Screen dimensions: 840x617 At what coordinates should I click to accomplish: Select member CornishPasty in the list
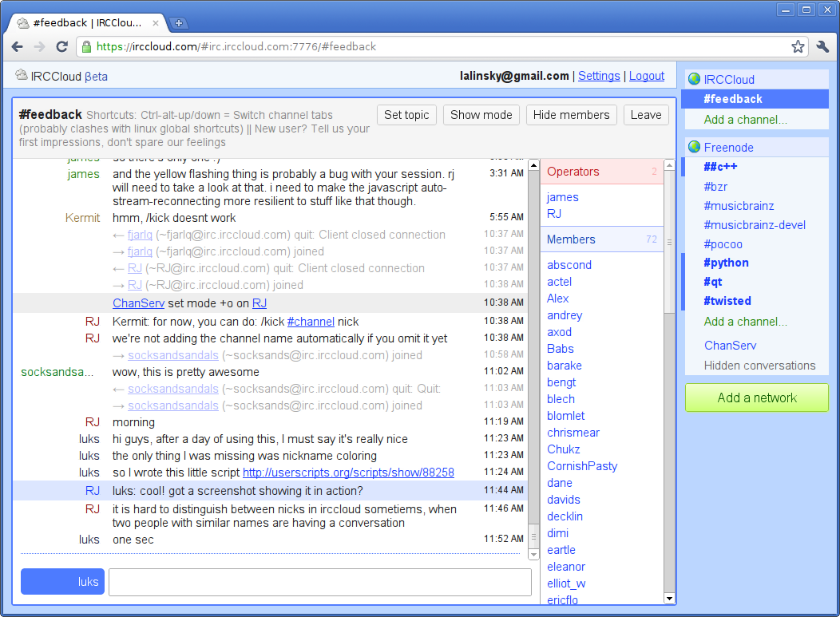(x=582, y=466)
